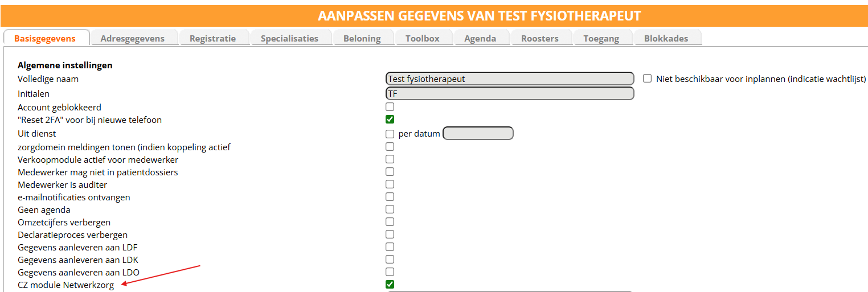Open the Specialisaties tab
868x292 pixels.
pyautogui.click(x=289, y=39)
